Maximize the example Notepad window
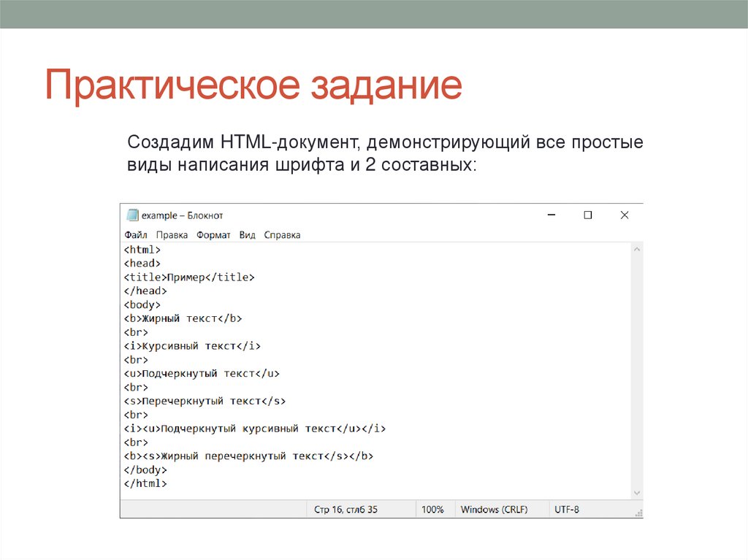Viewport: 748px width, 560px height. pos(588,215)
